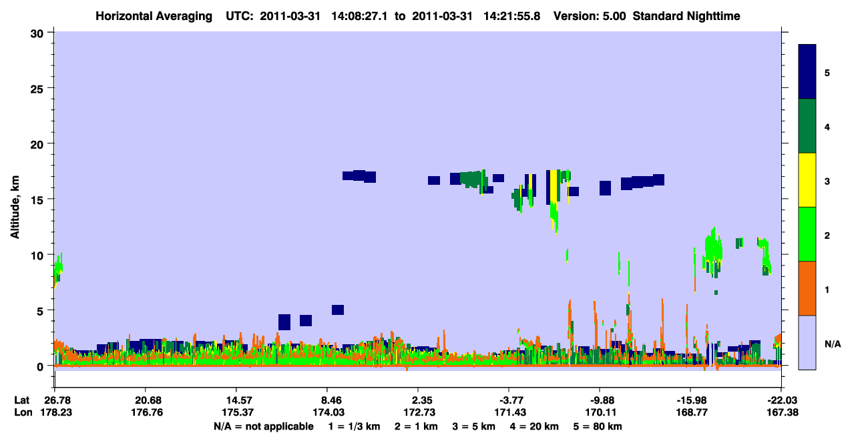Click 'Standard Nighttime' in the title
The image size is (868, 445).
[x=685, y=16]
